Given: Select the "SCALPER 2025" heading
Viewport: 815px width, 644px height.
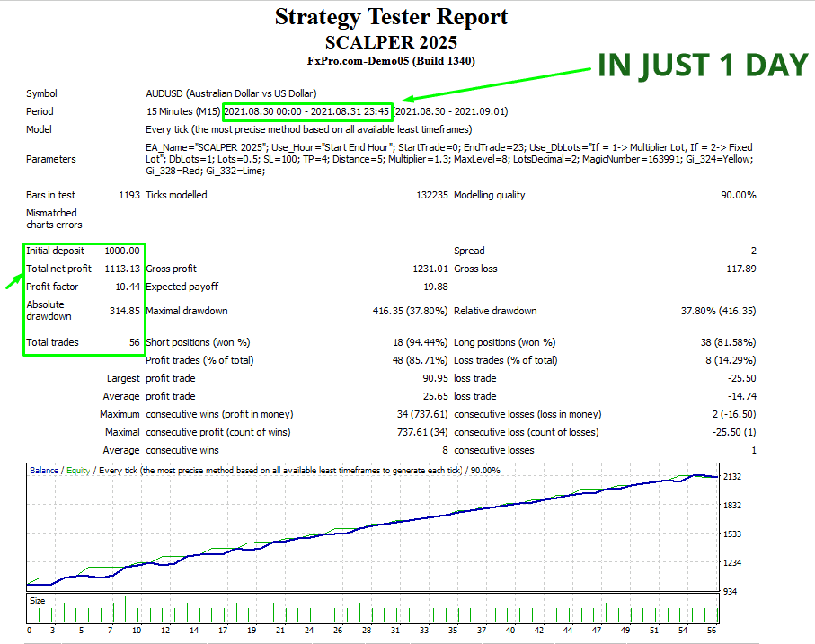Looking at the screenshot, I should tap(391, 42).
